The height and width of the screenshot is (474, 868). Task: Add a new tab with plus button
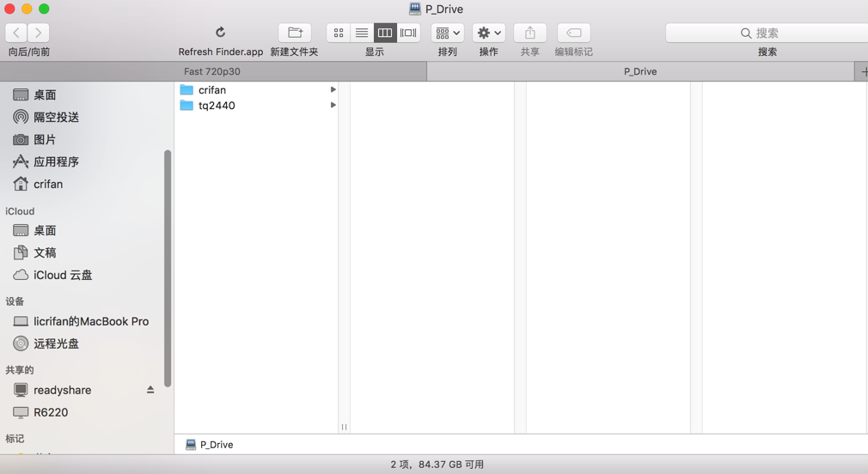click(x=863, y=71)
